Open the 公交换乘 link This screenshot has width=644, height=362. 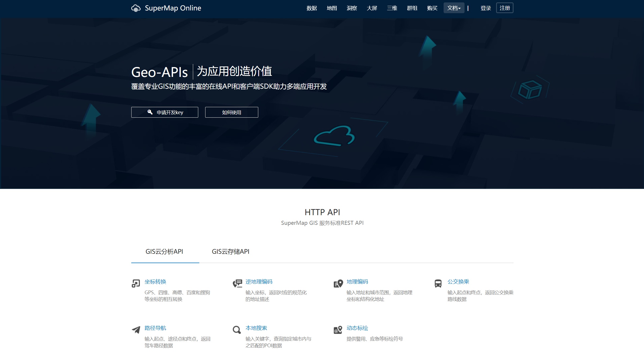pos(458,282)
